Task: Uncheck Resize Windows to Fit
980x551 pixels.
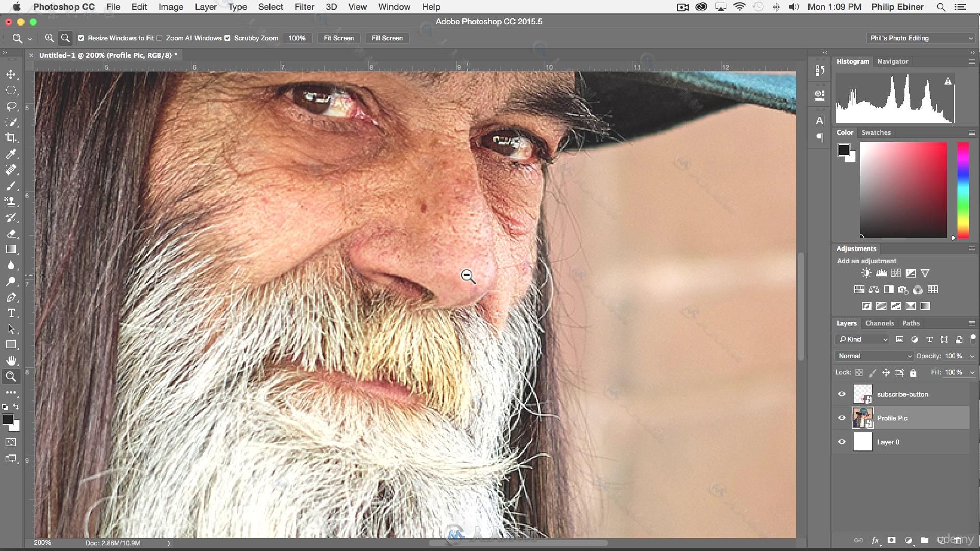Action: coord(81,38)
